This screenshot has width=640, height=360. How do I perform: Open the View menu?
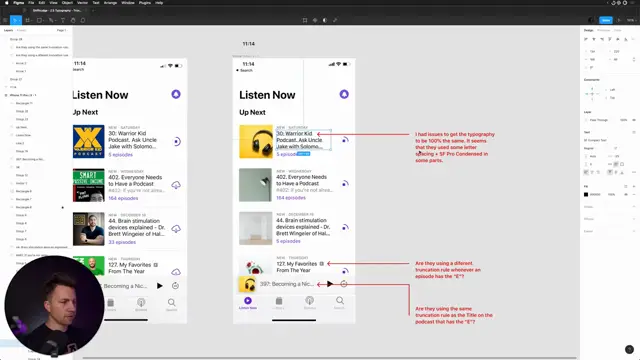click(x=53, y=2)
